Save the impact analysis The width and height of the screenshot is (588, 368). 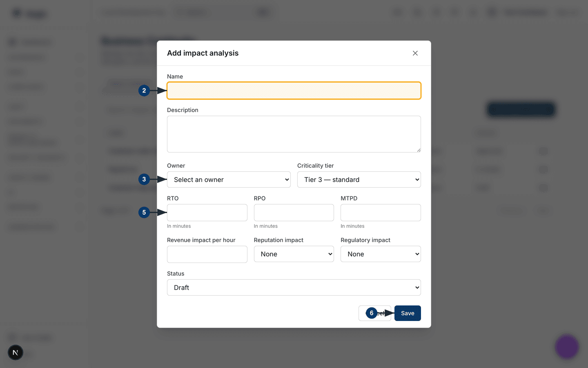click(408, 313)
